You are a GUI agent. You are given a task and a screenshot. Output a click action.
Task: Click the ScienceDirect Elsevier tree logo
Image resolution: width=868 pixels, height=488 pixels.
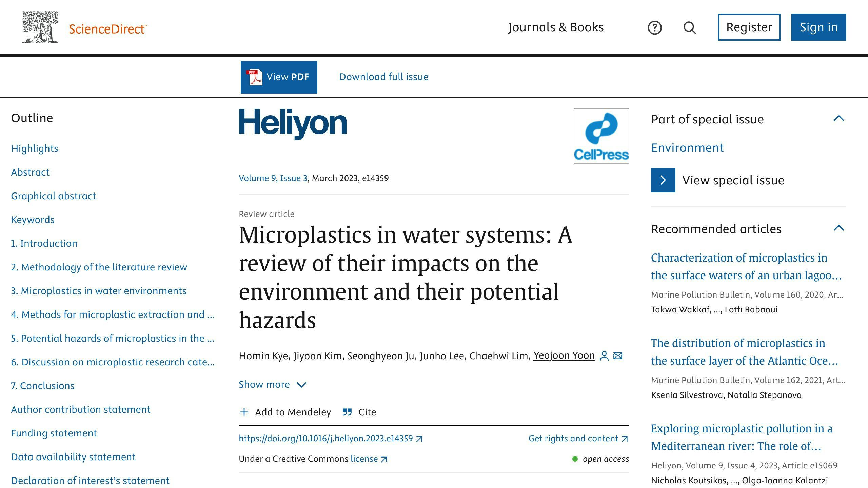click(40, 27)
